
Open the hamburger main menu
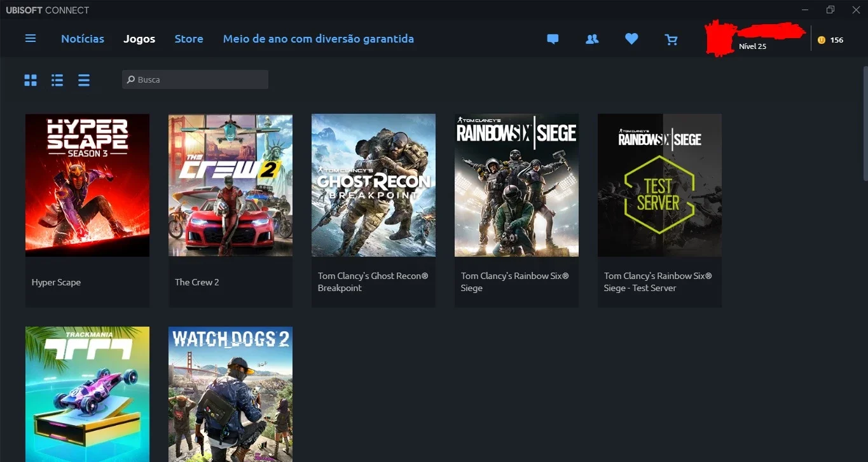click(31, 39)
